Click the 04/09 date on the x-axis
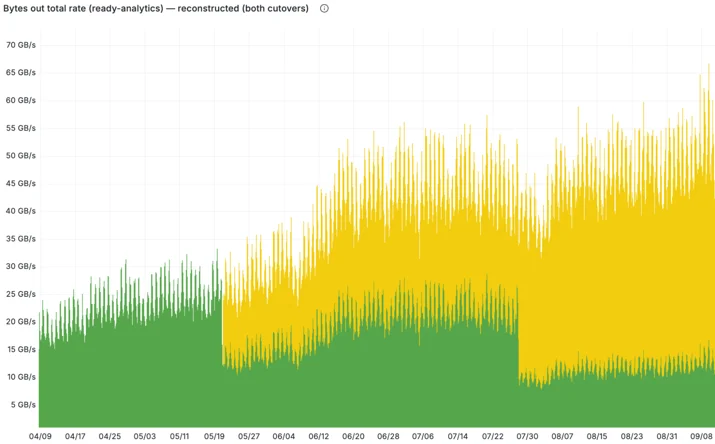This screenshot has width=715, height=444. click(x=40, y=436)
